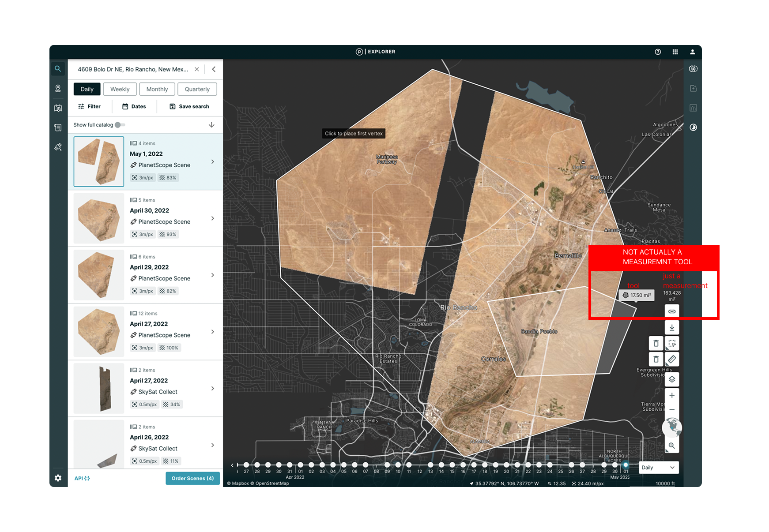Collapse the search results panel

(214, 69)
